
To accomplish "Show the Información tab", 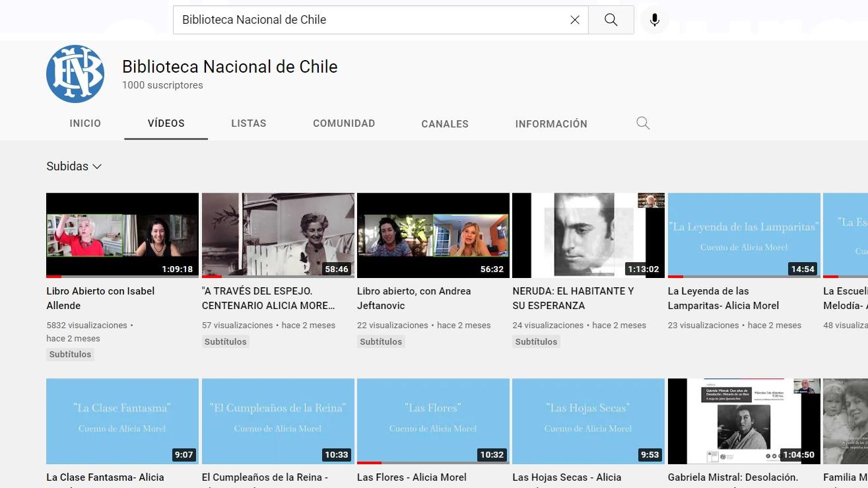I will [551, 123].
